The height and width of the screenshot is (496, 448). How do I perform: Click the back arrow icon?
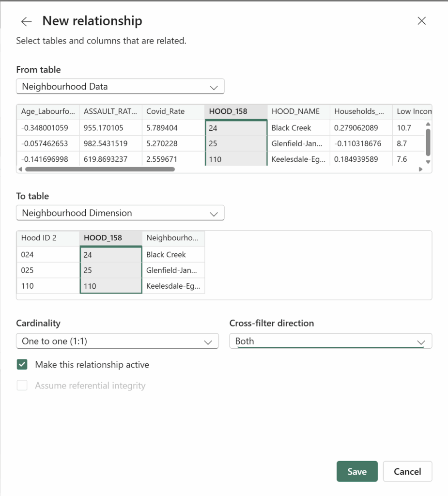[26, 21]
